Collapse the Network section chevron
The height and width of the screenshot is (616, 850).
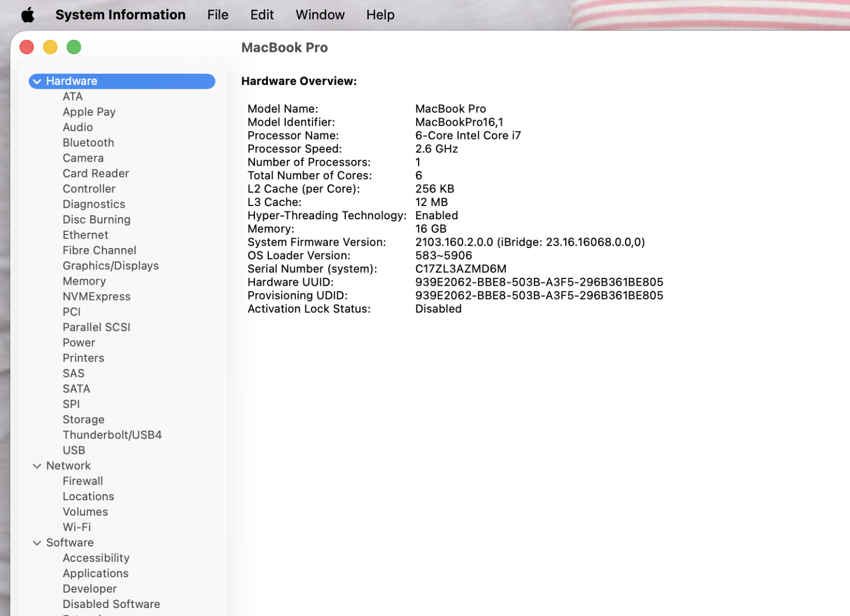[x=37, y=466]
